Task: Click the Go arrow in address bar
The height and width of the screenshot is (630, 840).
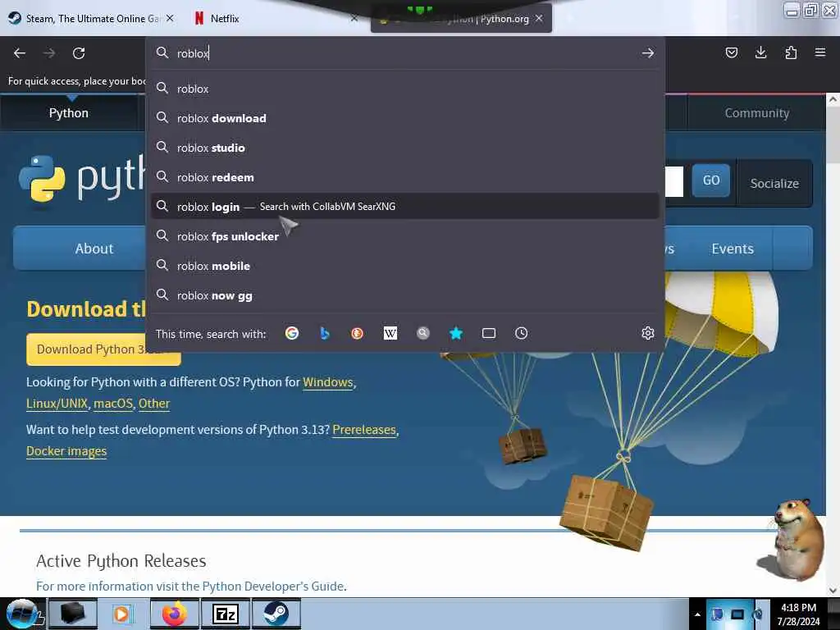Action: 648,53
